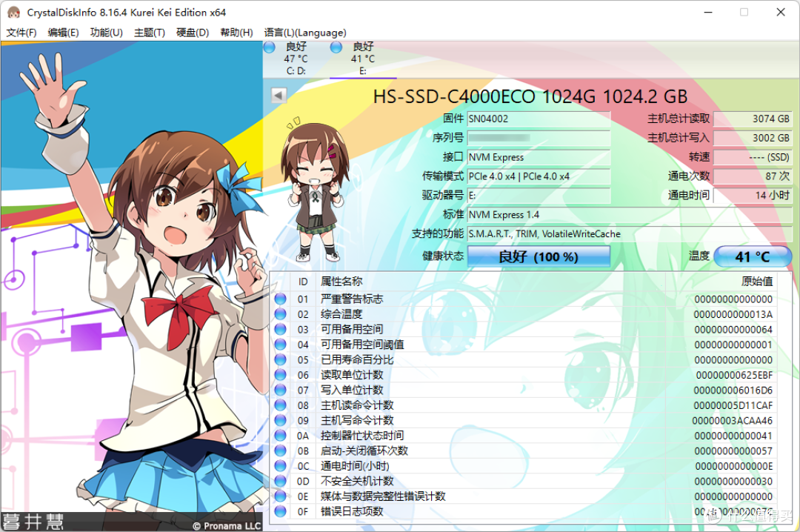Viewport: 800px width, 532px height.
Task: Click the power-on hours value 14 小时
Action: [753, 196]
